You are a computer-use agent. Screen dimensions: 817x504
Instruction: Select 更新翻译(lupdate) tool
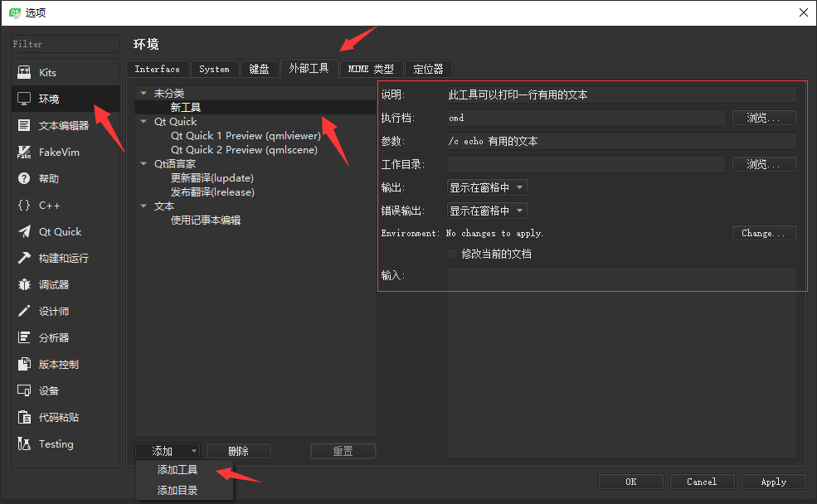coord(212,178)
